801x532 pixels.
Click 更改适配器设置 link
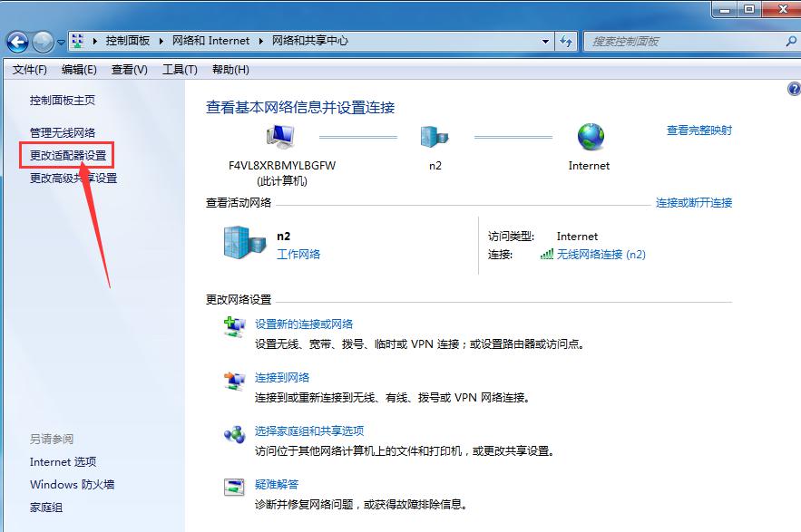click(x=68, y=155)
